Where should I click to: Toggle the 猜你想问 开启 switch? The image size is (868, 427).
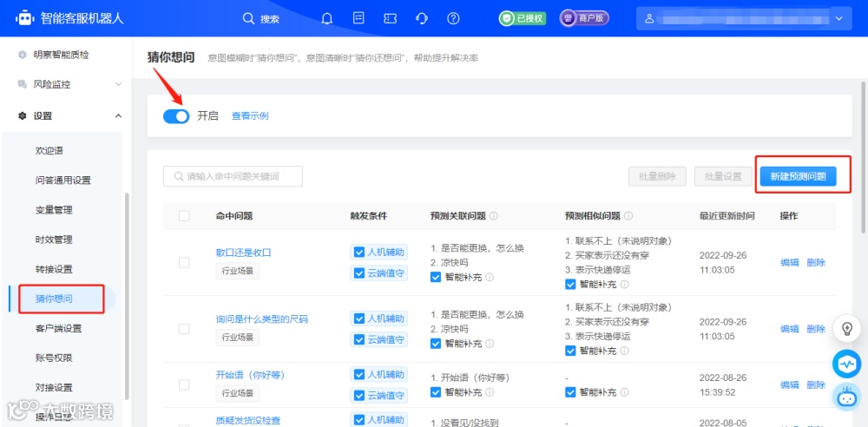coord(176,115)
